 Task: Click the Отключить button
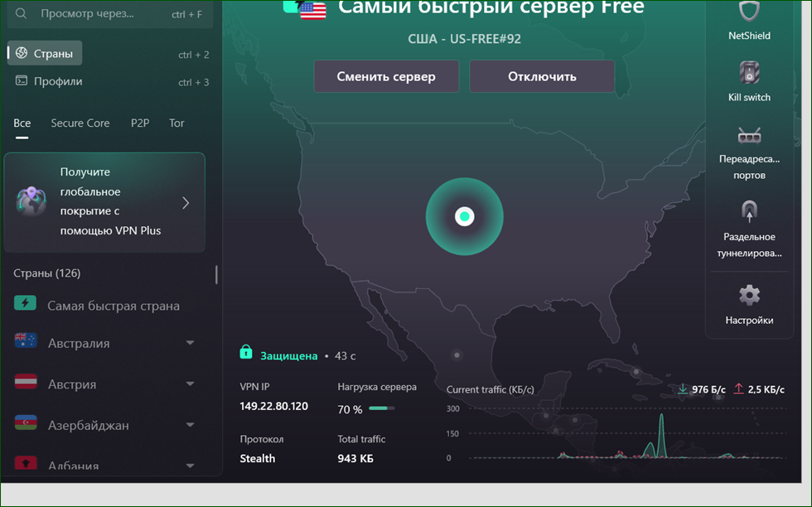[542, 76]
